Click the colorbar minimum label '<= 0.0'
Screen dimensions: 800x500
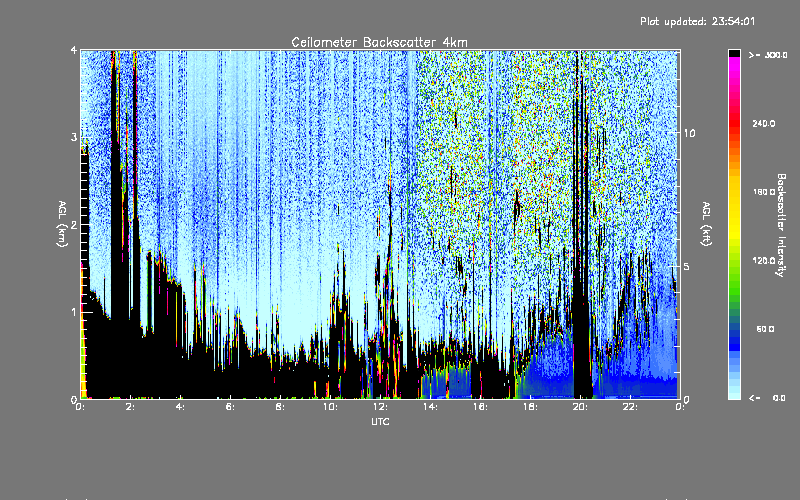(767, 398)
